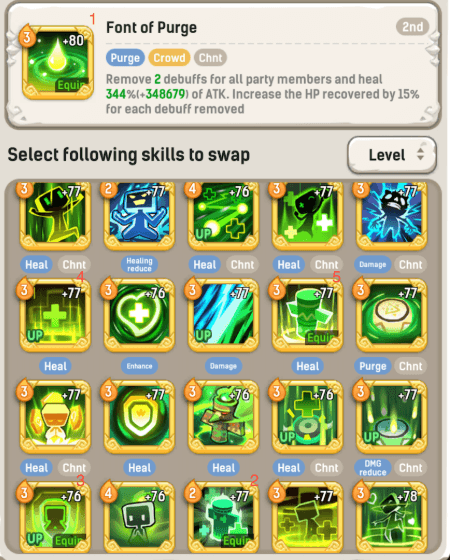This screenshot has width=450, height=560.
Task: Select the witch hat +78 skill icon
Action: pyautogui.click(x=391, y=517)
